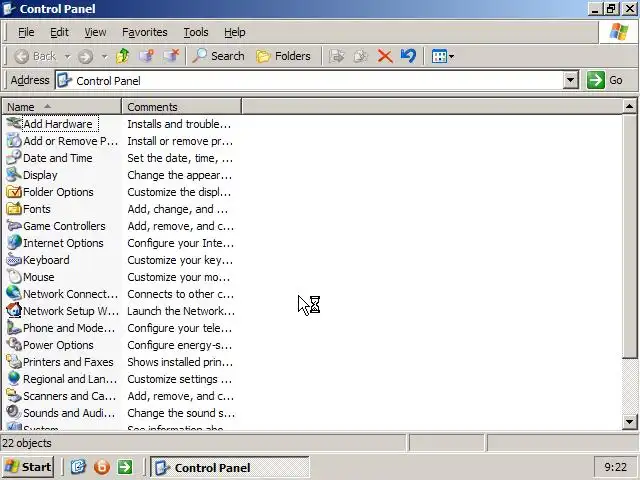Select the Folder Options icon
The width and height of the screenshot is (640, 480).
[x=14, y=192]
